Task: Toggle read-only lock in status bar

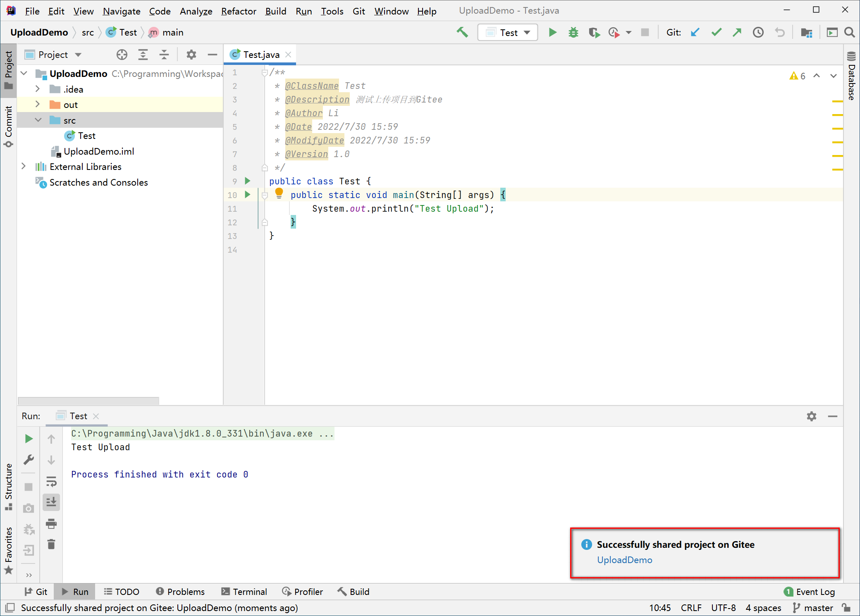Action: [846, 608]
